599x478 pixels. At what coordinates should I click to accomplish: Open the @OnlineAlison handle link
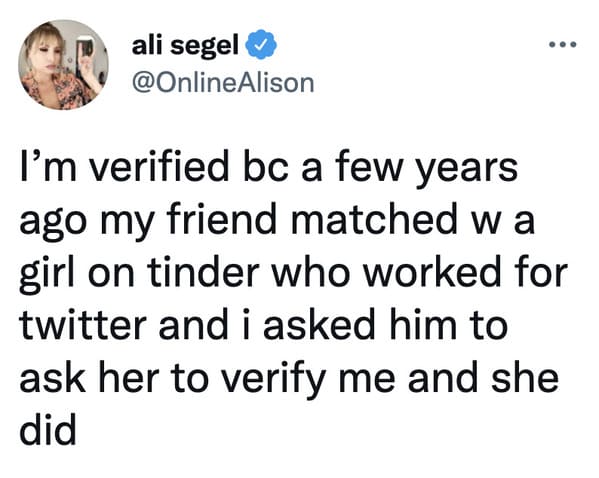pyautogui.click(x=223, y=83)
